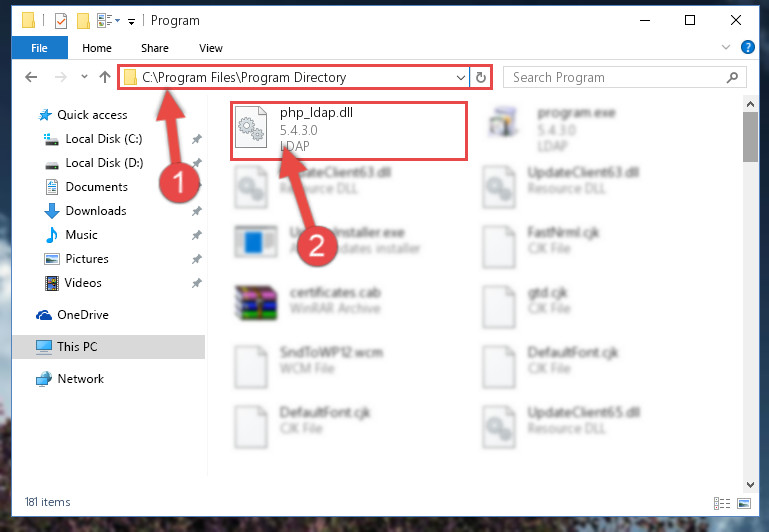Refresh the current folder view

coord(481,77)
